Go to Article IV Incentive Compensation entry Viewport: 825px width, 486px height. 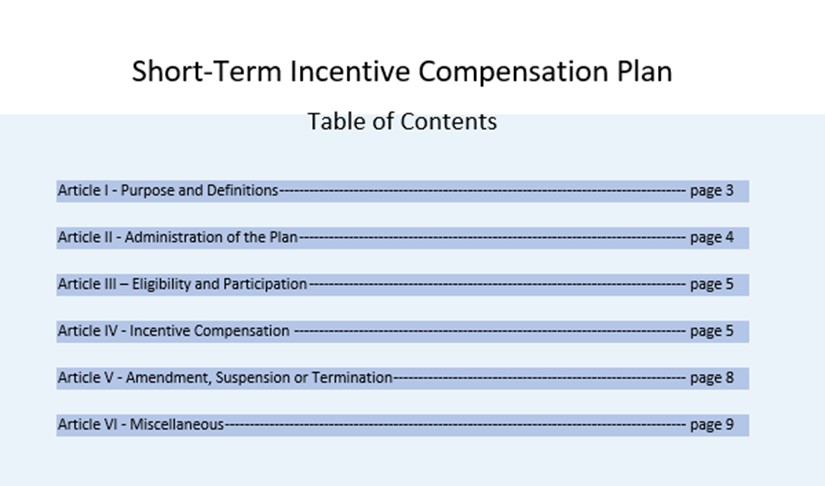(173, 331)
